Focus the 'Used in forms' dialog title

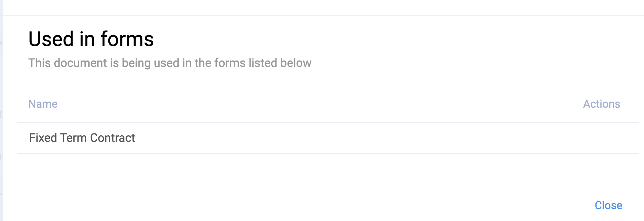pyautogui.click(x=91, y=39)
